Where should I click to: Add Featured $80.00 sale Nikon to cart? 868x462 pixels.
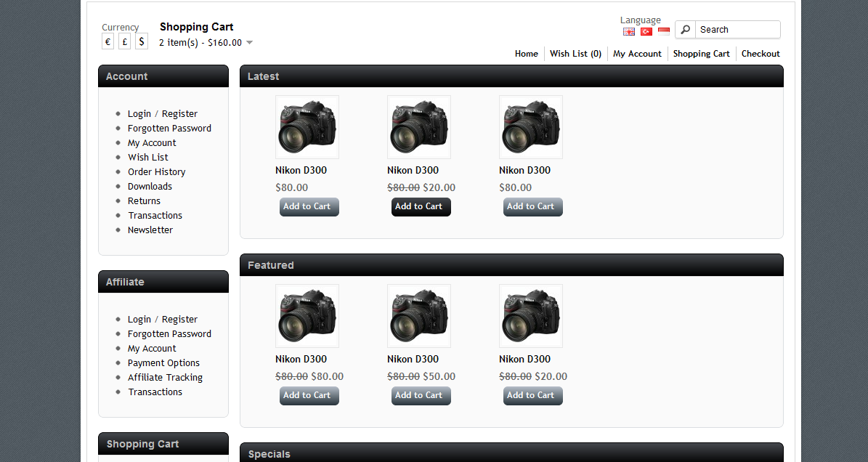coord(309,396)
